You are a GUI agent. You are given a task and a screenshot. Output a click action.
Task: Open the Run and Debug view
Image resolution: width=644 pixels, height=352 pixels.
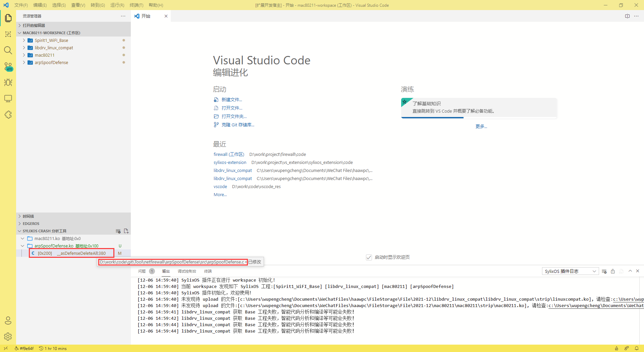[8, 82]
